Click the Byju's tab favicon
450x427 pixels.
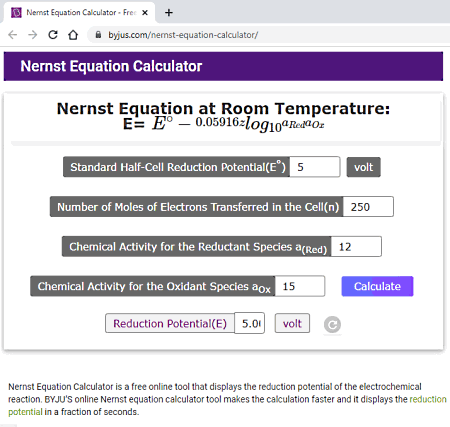(16, 13)
